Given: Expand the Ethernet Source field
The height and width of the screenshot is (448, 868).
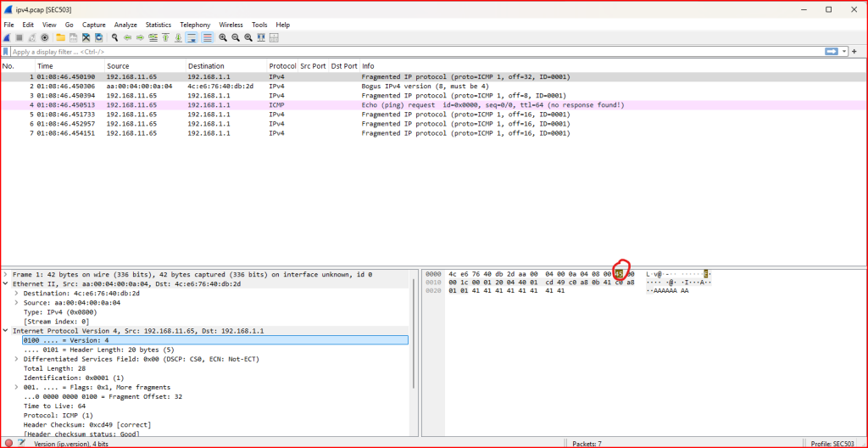Looking at the screenshot, I should [17, 303].
